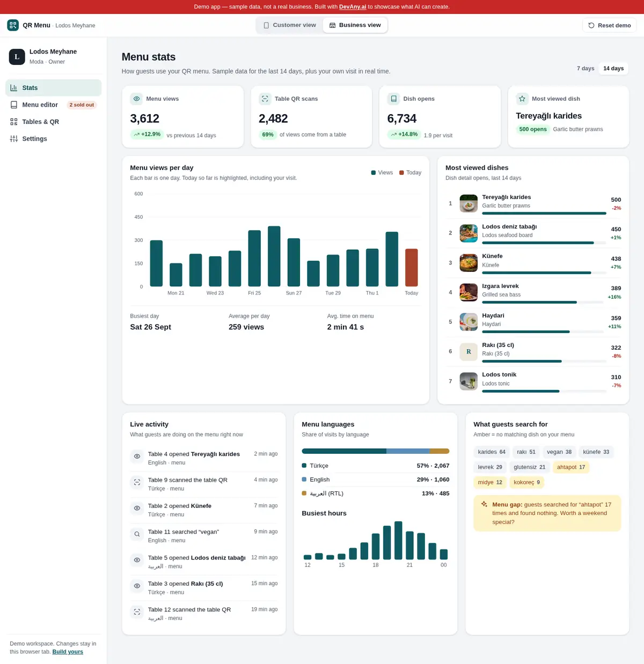Click the kokoreç search tag
The height and width of the screenshot is (664, 644).
point(527,482)
